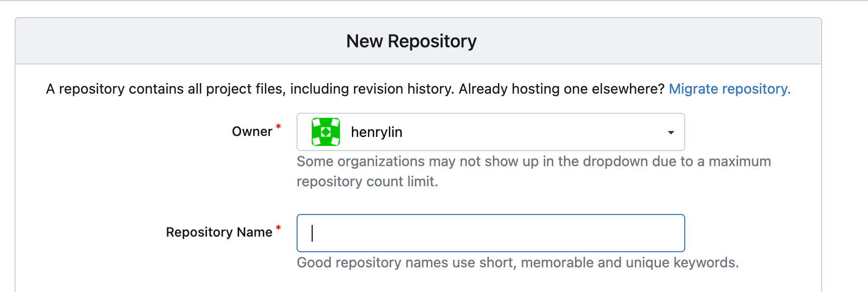Image resolution: width=868 pixels, height=292 pixels.
Task: Click the red asterisk beside Owner
Action: [278, 127]
